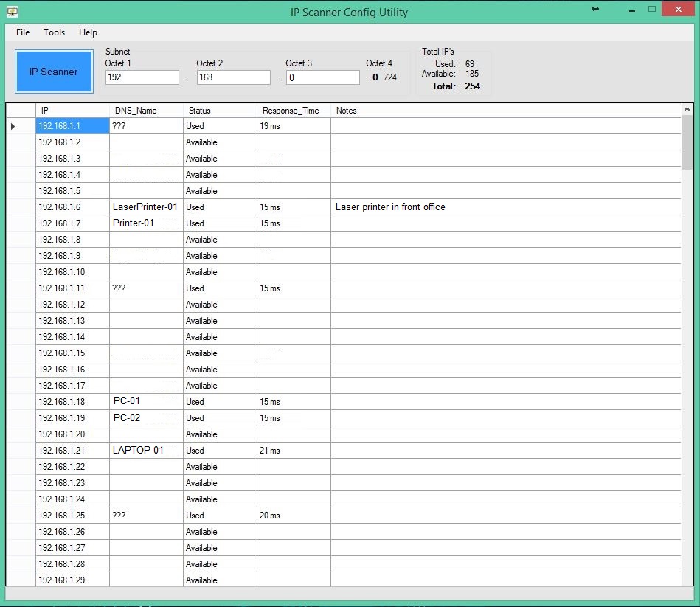Select the Octet 3 input field
Screen dimensions: 700x607
point(322,77)
